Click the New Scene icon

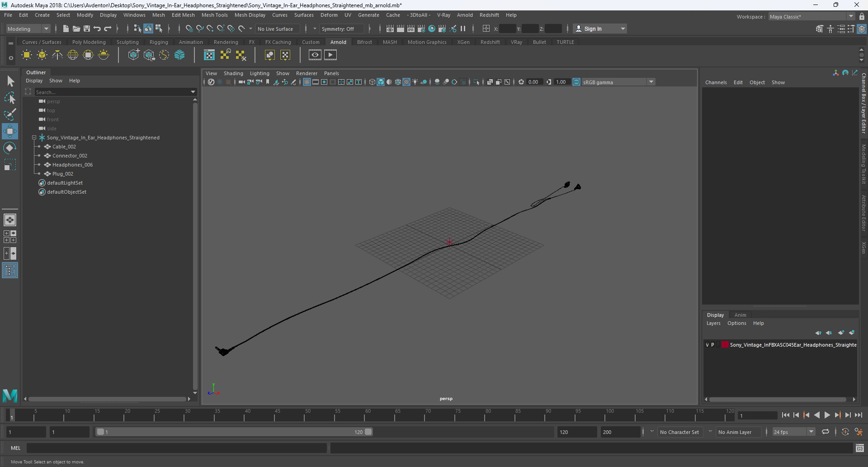(66, 29)
